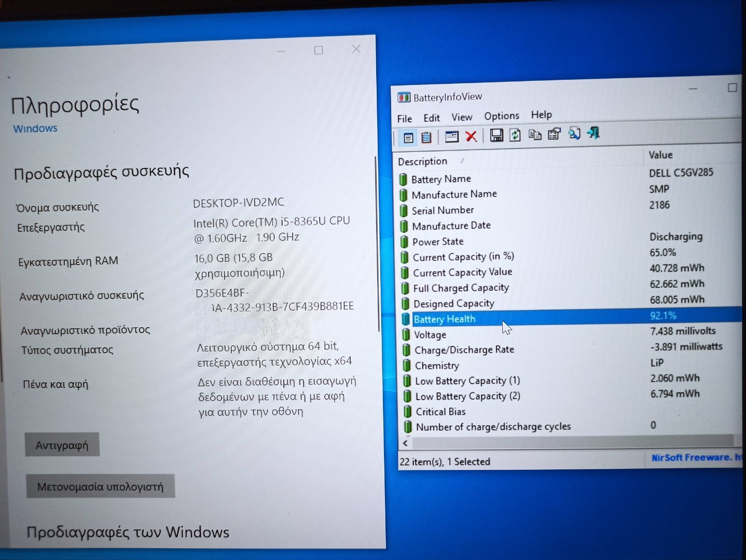The image size is (746, 560).
Task: Click the battery icon next to Critical Bias
Action: tap(408, 412)
